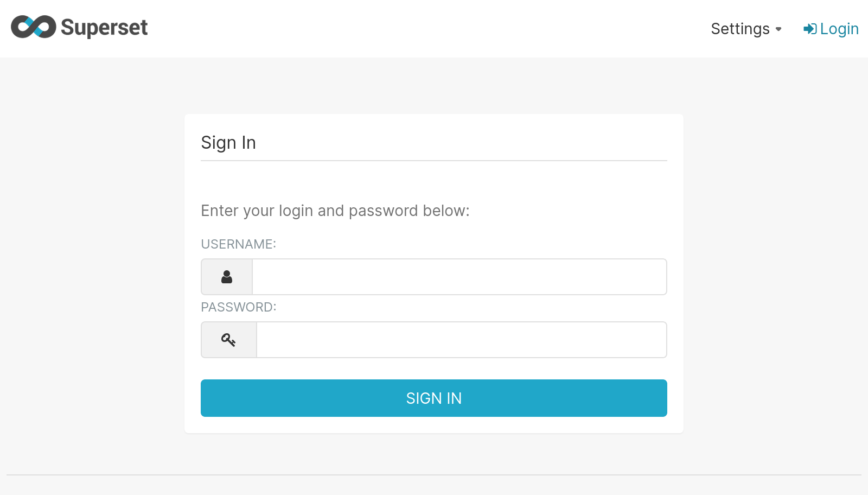Click the key symbol in the password prefix box

tap(228, 340)
